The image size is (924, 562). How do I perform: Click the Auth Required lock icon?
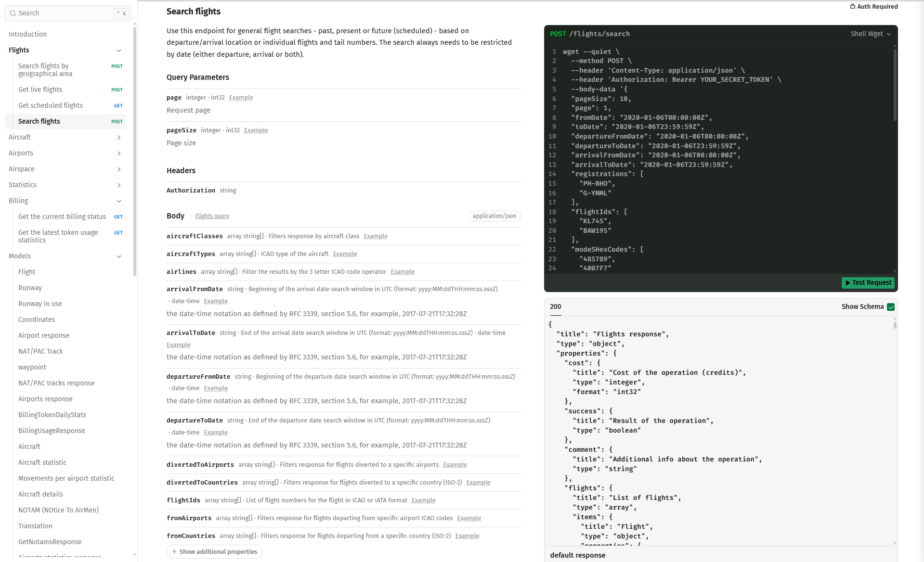(853, 6)
